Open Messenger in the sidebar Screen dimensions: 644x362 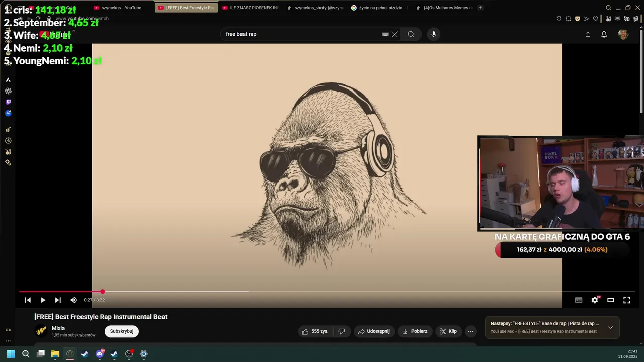[8, 113]
